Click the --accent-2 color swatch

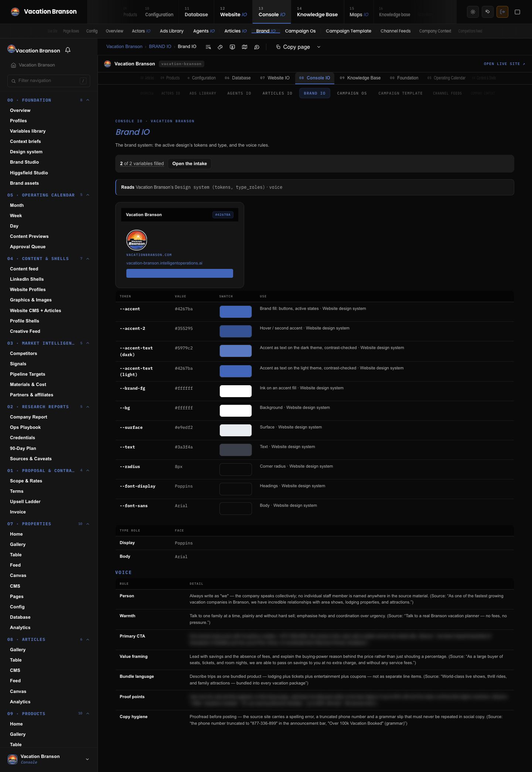tap(236, 331)
